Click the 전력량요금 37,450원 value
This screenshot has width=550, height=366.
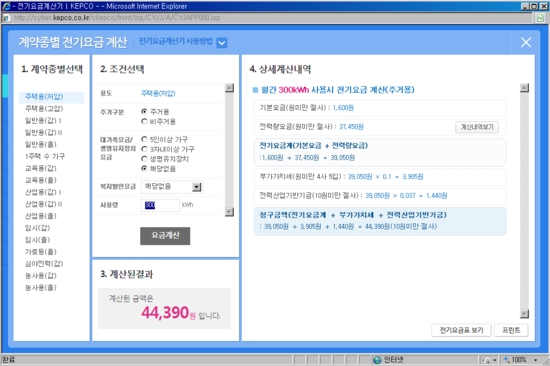pos(351,127)
